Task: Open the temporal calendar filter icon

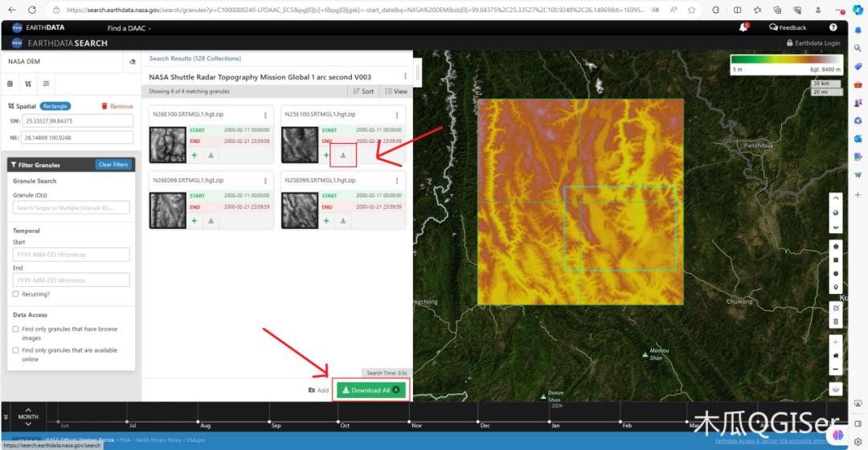Action: tap(10, 84)
